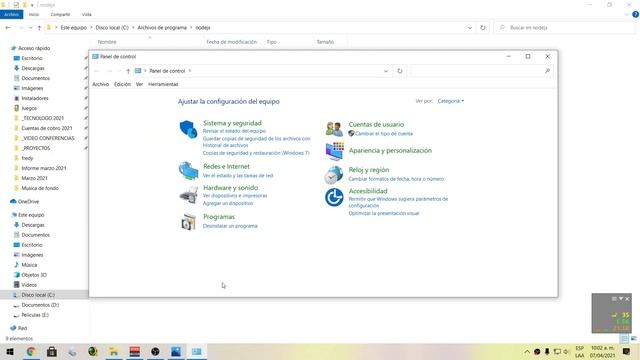Click the Programas heading link
The width and height of the screenshot is (640, 360).
click(219, 217)
